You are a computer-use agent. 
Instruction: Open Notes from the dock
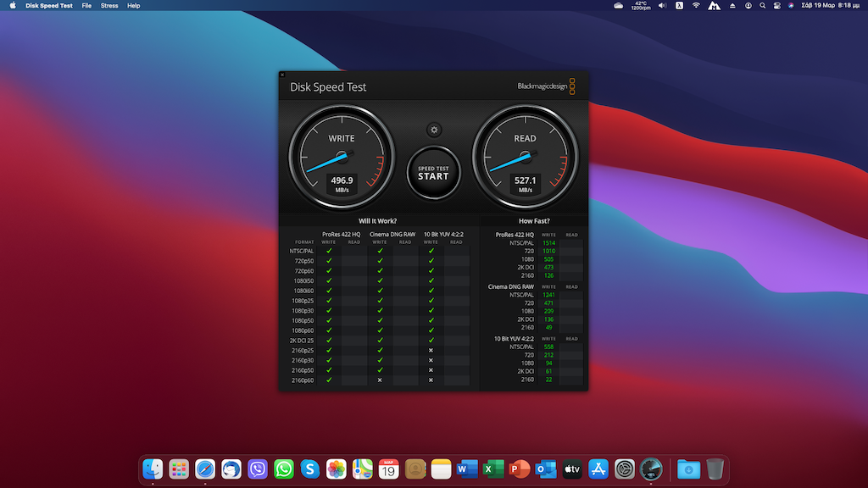click(x=441, y=469)
